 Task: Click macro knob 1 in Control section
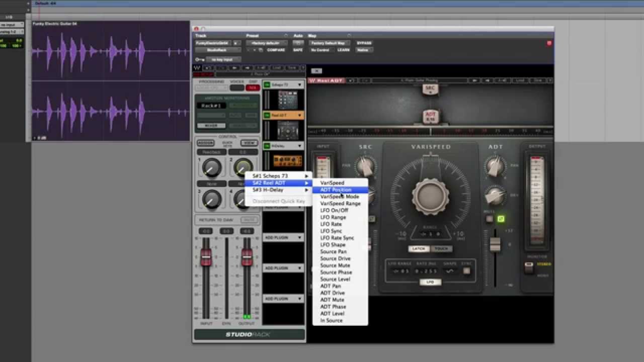pyautogui.click(x=212, y=168)
